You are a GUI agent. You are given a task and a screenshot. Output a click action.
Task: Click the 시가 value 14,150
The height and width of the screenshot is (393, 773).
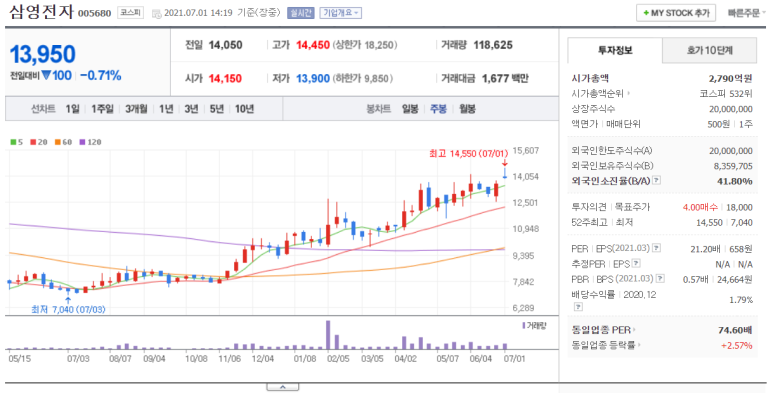click(x=225, y=78)
